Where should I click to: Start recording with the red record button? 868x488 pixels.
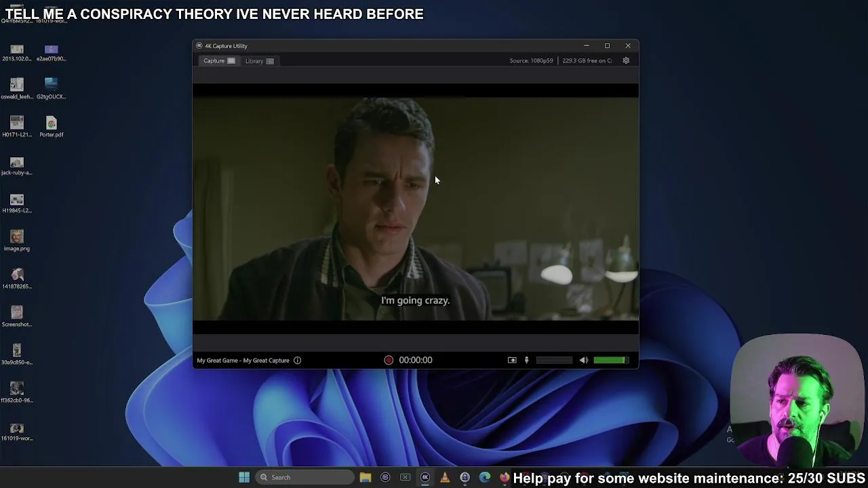tap(389, 361)
